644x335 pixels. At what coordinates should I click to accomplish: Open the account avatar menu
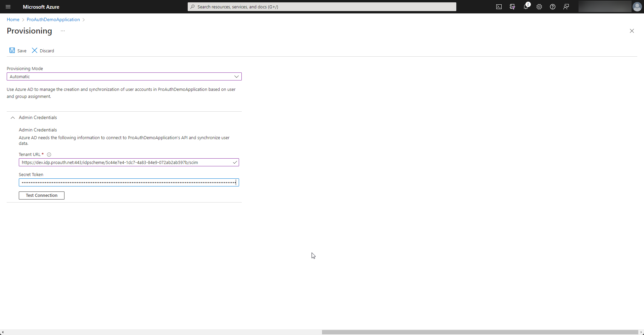[637, 7]
